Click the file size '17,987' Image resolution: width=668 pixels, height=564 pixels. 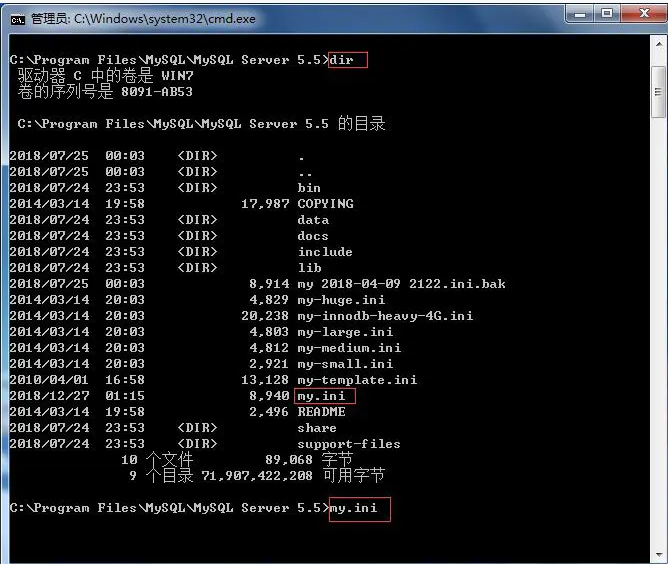tap(265, 204)
